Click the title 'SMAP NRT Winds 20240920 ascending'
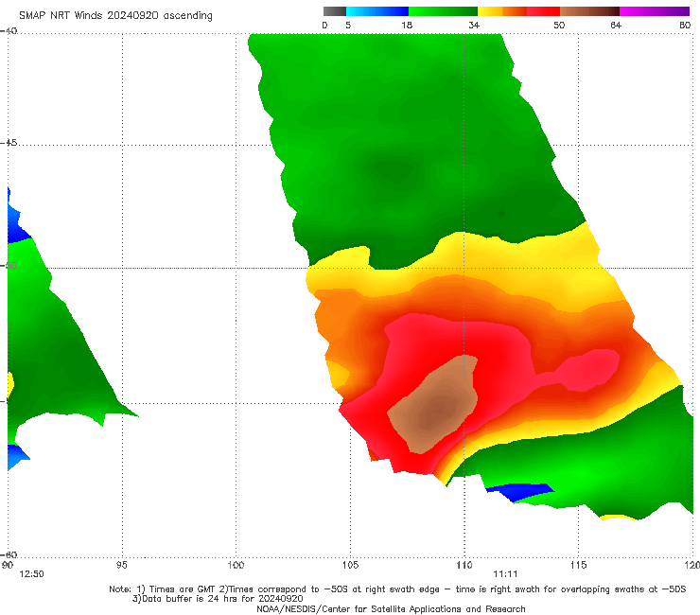The width and height of the screenshot is (700, 615). (115, 15)
